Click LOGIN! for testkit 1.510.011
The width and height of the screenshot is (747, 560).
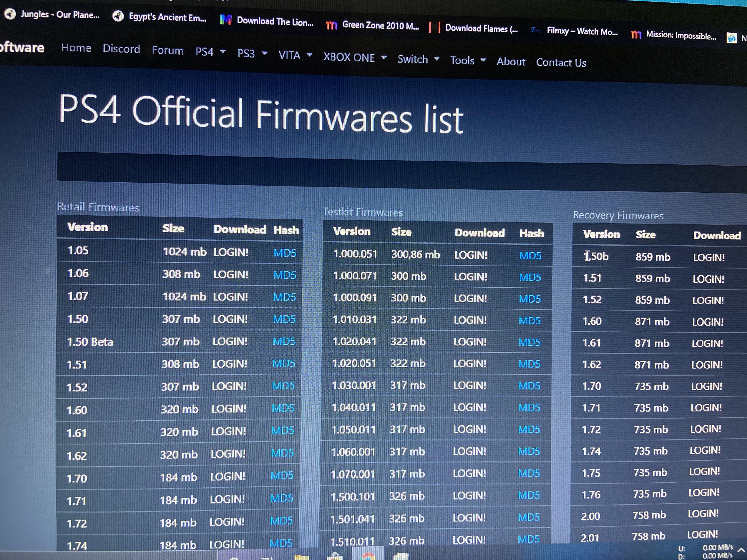(469, 540)
